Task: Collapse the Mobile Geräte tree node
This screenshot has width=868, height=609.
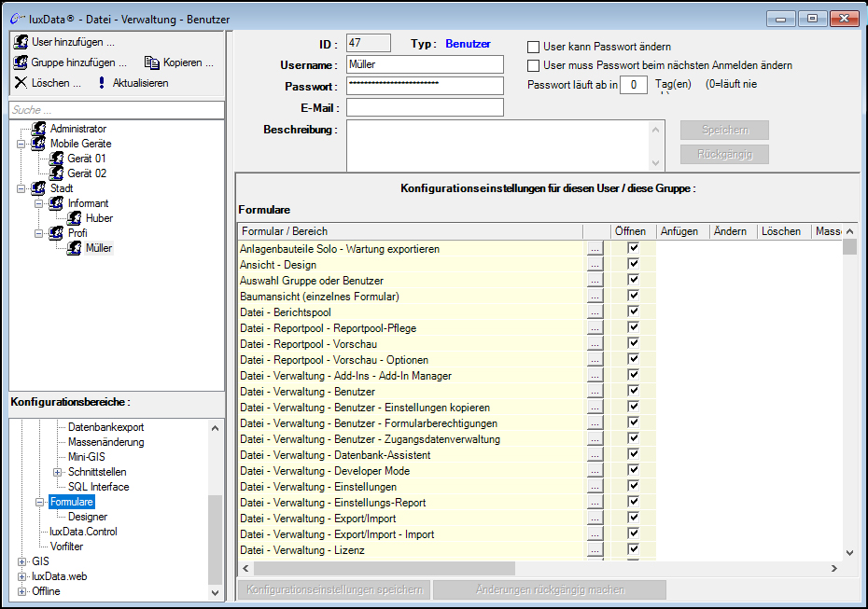Action: 22,144
